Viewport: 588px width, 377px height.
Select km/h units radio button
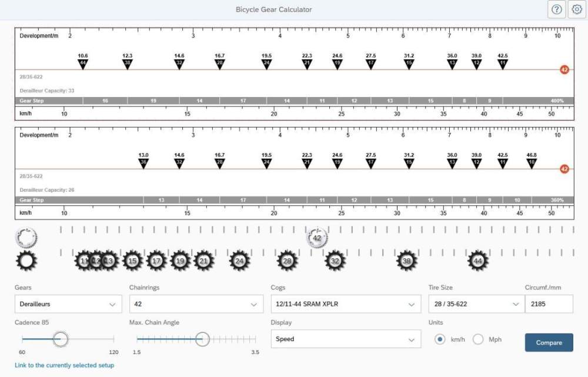tap(440, 339)
